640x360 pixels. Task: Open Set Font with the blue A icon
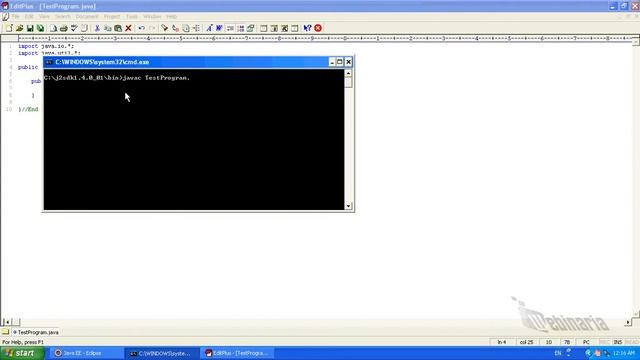click(x=209, y=28)
